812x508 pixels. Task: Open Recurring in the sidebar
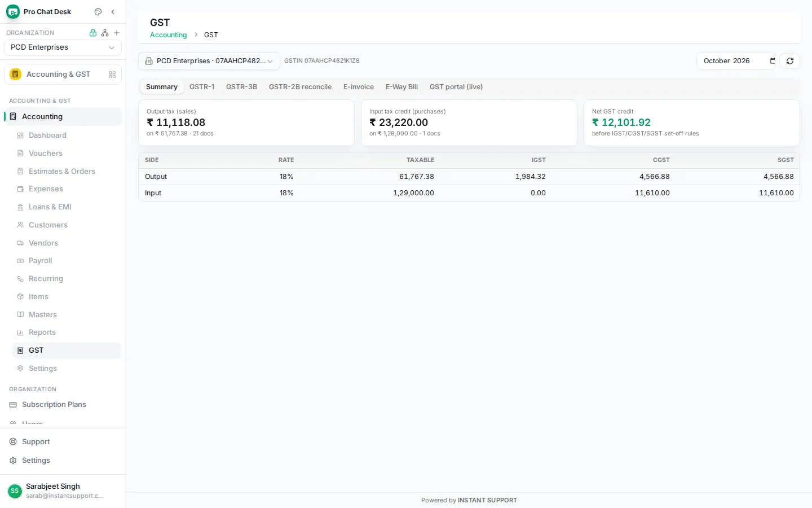pos(67,279)
